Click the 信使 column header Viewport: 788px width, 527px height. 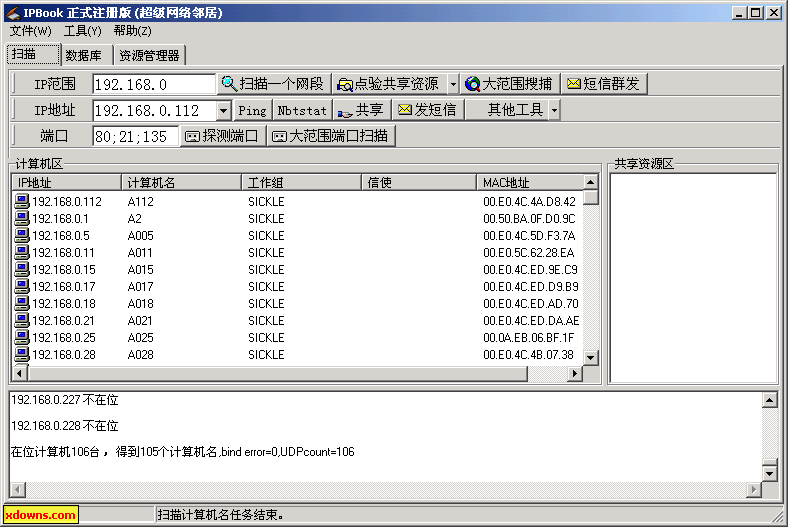click(419, 182)
